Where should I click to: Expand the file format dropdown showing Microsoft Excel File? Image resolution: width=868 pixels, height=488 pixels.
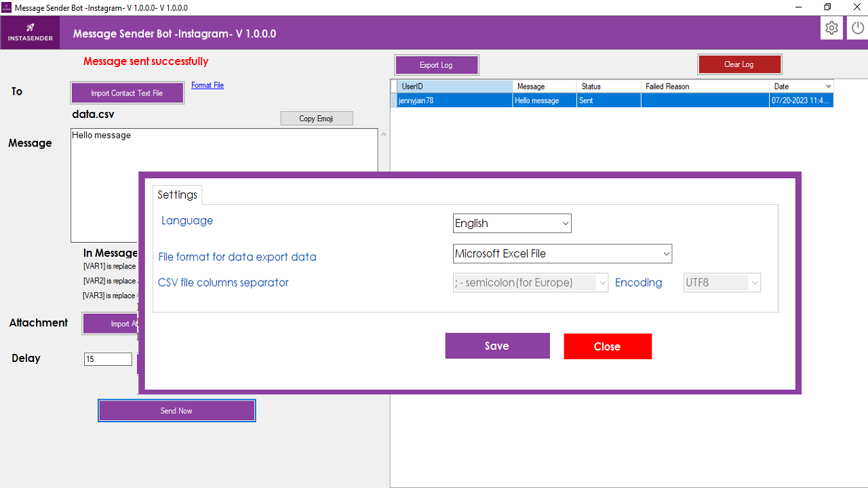tap(562, 253)
